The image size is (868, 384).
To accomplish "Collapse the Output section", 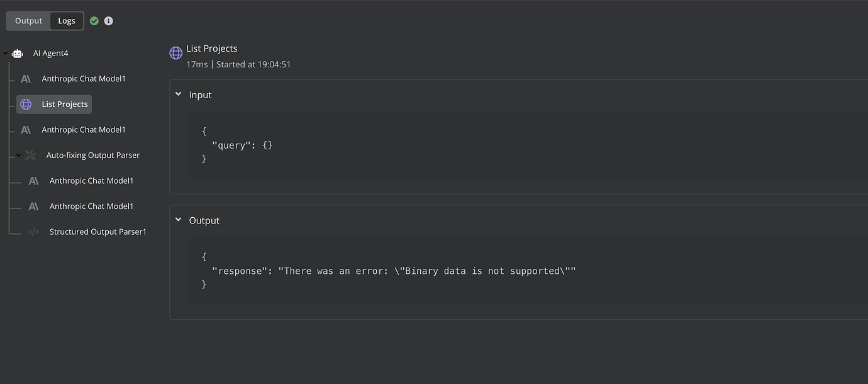I will (179, 219).
